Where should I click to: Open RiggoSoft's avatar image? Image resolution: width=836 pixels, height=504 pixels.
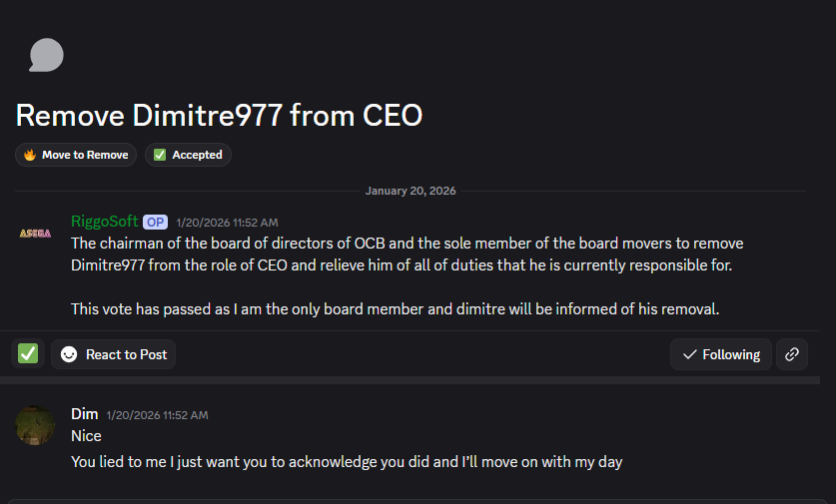tap(35, 233)
